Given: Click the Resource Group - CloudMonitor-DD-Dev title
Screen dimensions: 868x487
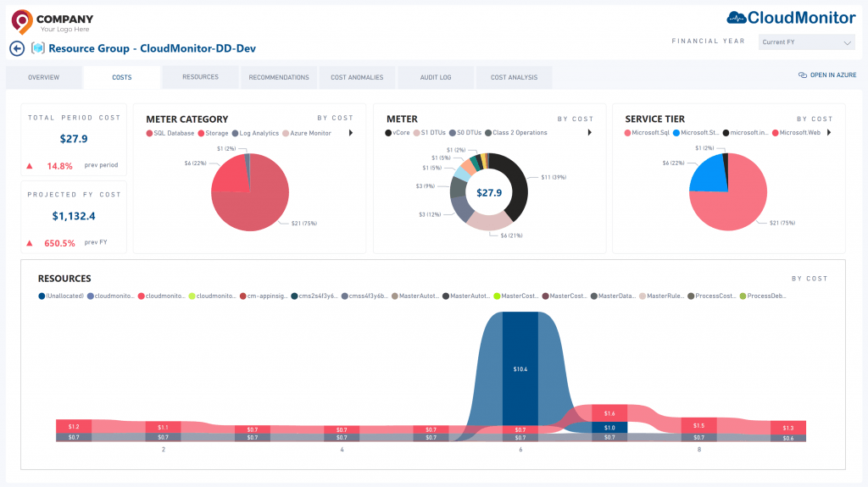Looking at the screenshot, I should coord(153,49).
